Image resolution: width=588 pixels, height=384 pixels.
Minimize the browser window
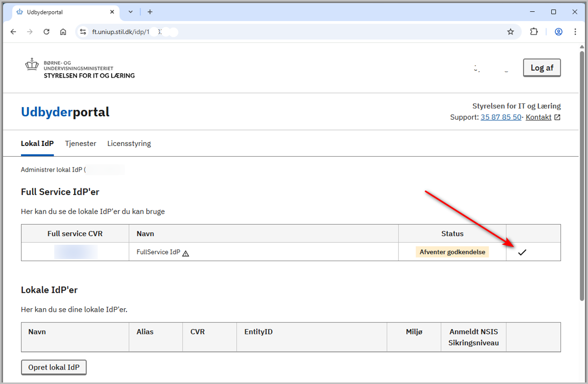[x=532, y=12]
